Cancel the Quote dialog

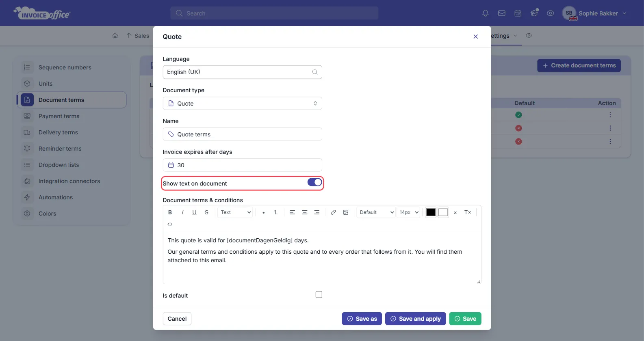[x=177, y=319]
